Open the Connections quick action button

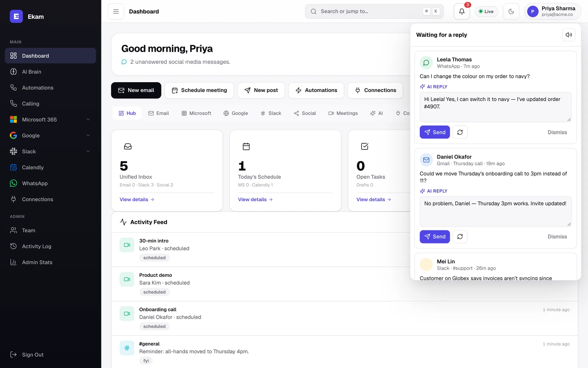[375, 90]
